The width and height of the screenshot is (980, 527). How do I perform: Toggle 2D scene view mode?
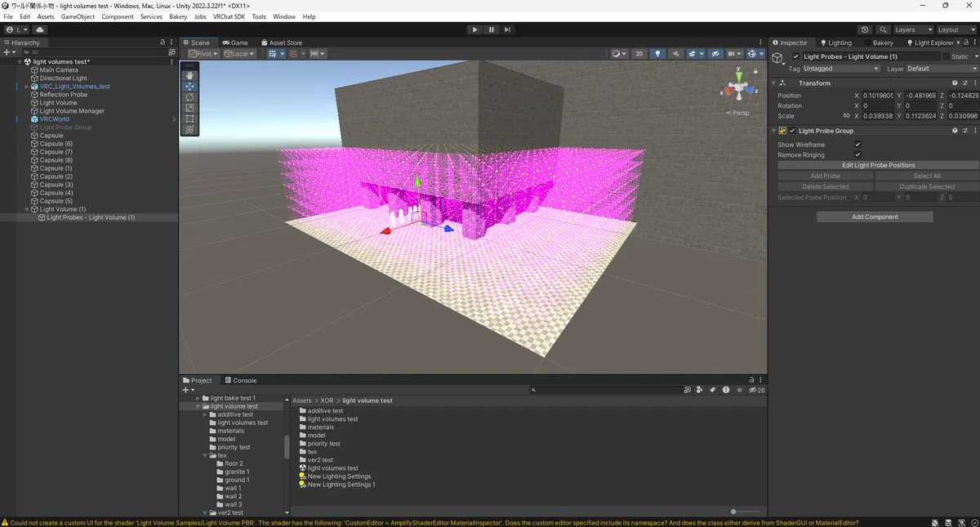coord(639,54)
